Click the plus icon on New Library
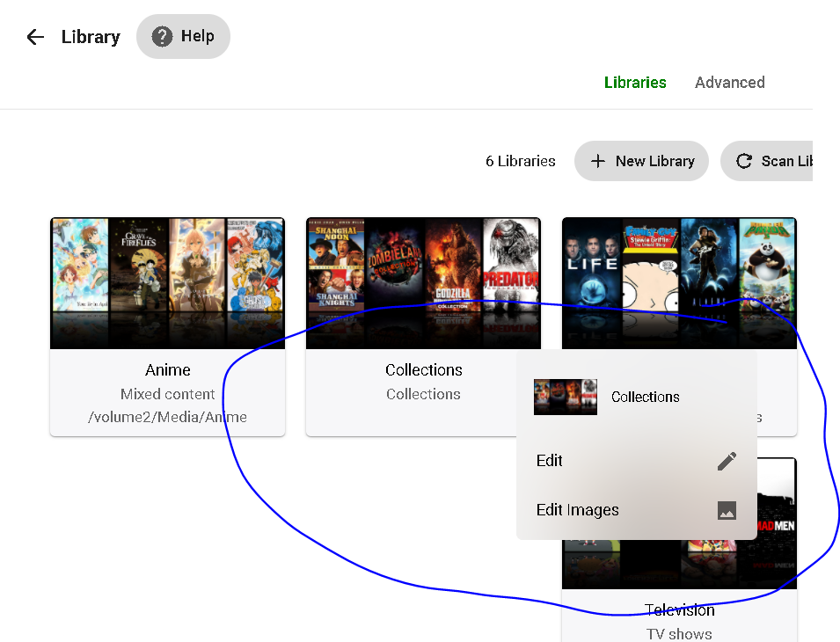Screen dimensions: 840x642 (598, 161)
